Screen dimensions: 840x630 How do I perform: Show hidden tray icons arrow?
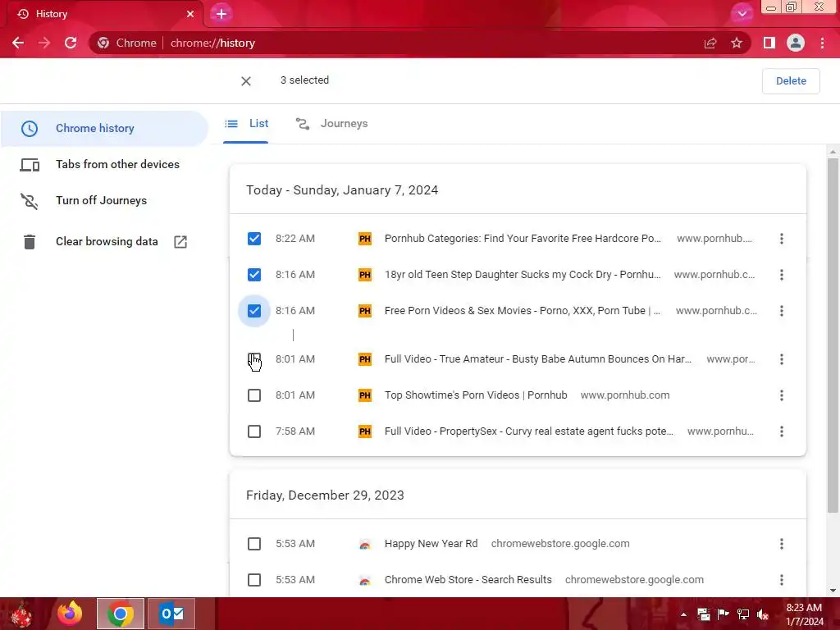[683, 615]
